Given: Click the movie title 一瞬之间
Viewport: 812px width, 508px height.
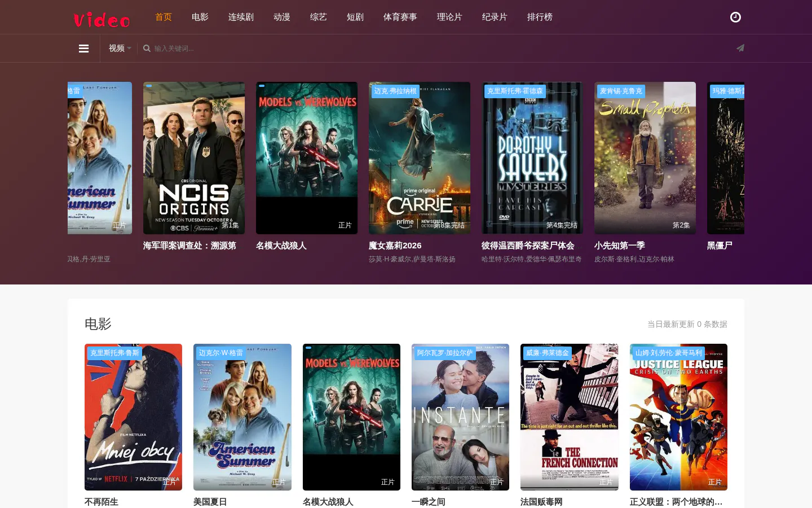Looking at the screenshot, I should tap(429, 502).
